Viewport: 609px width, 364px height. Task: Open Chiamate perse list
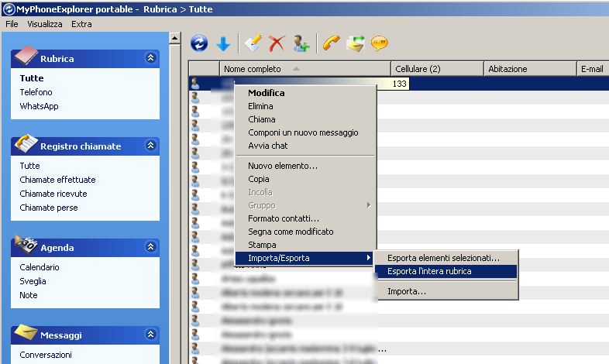49,208
